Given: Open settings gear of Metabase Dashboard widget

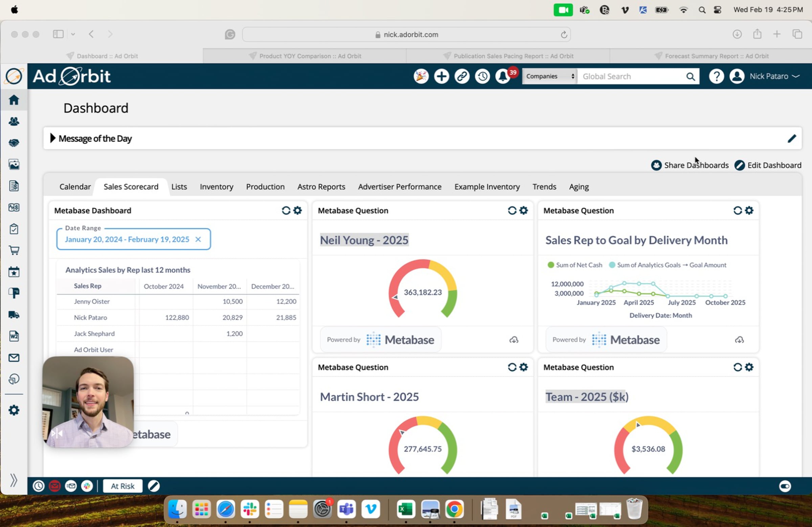Looking at the screenshot, I should (297, 210).
